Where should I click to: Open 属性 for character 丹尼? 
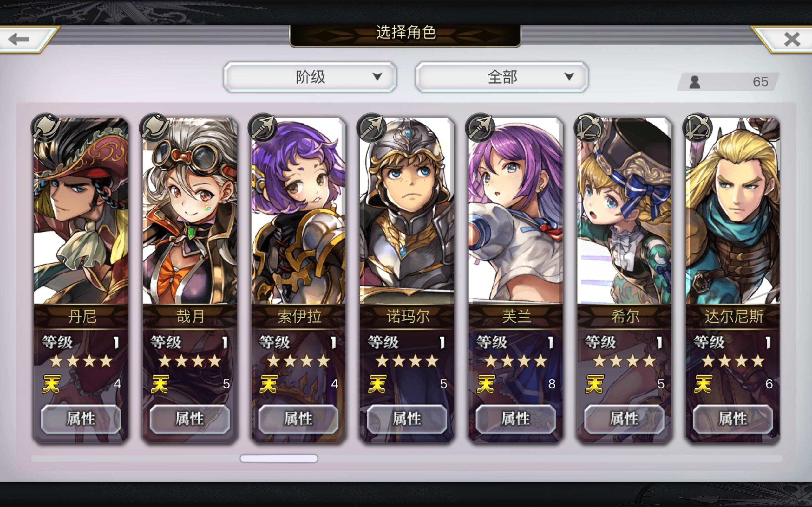tap(81, 419)
